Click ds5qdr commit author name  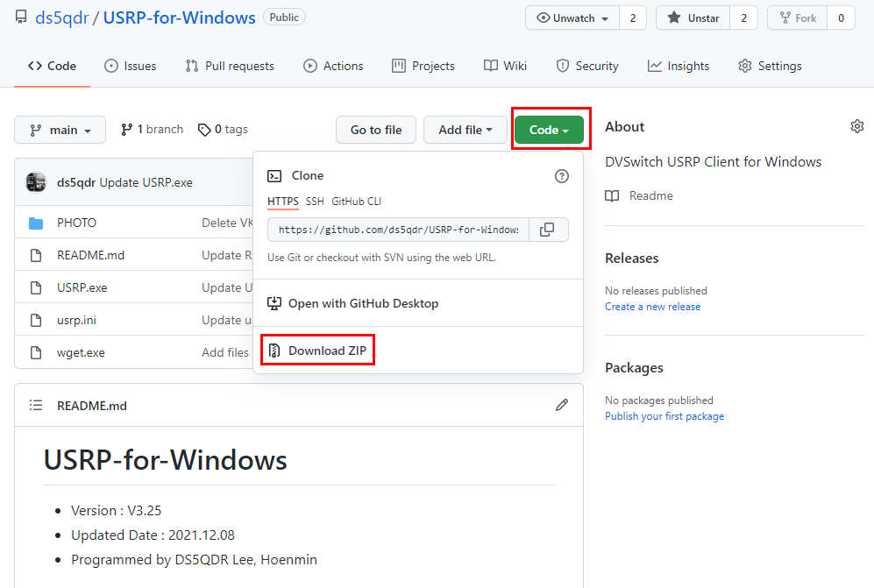[76, 182]
